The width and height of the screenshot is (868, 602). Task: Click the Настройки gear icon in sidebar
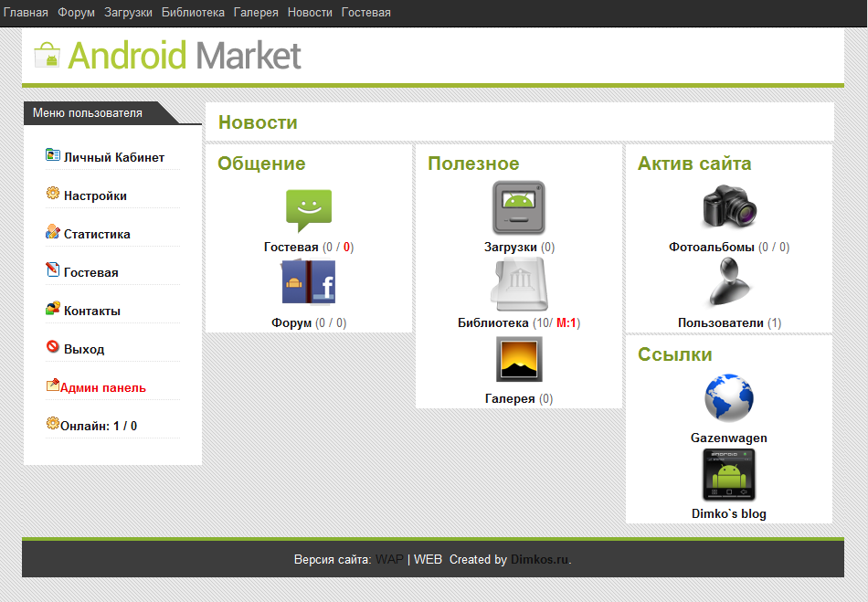tap(53, 193)
